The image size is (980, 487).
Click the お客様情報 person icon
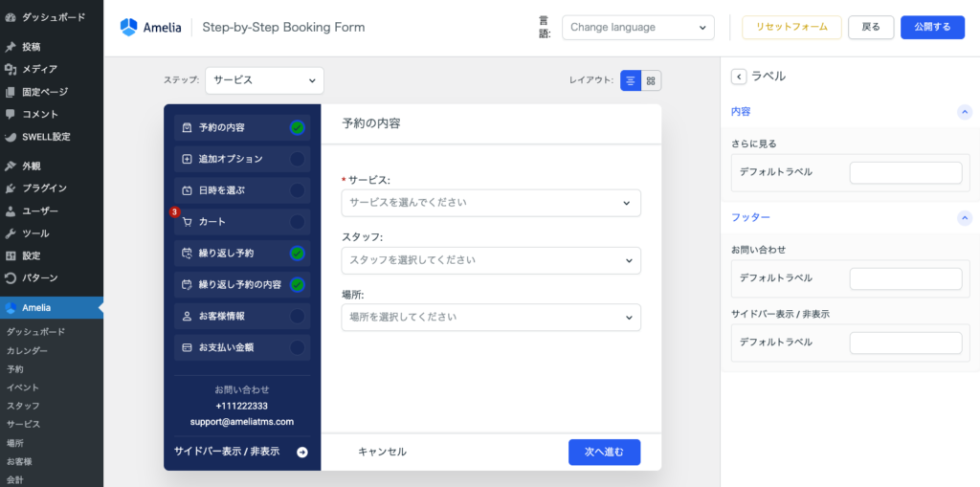tap(187, 316)
